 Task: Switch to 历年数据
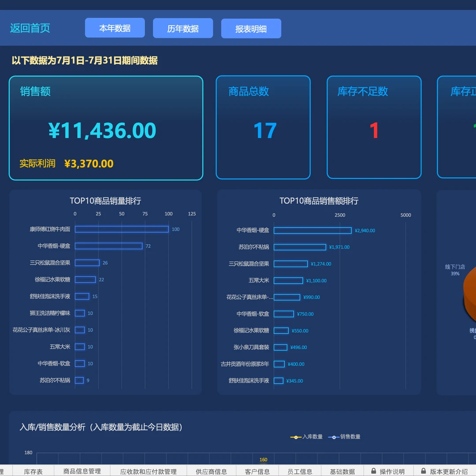click(x=183, y=29)
